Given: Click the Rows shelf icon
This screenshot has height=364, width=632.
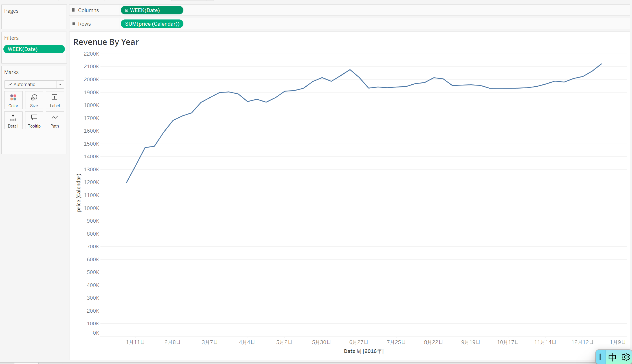Looking at the screenshot, I should (x=74, y=24).
